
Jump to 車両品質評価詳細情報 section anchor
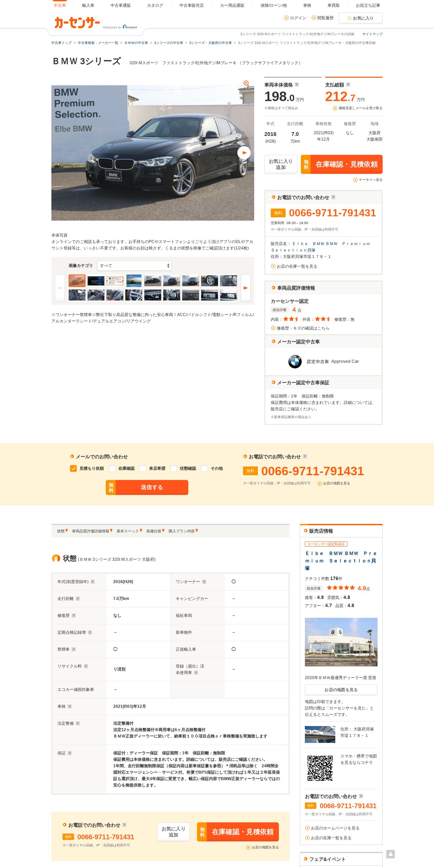pyautogui.click(x=92, y=531)
